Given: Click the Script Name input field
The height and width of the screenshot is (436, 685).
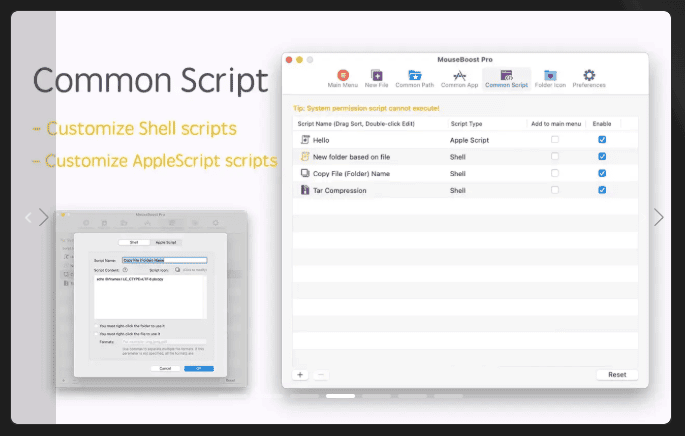Looking at the screenshot, I should click(x=164, y=260).
